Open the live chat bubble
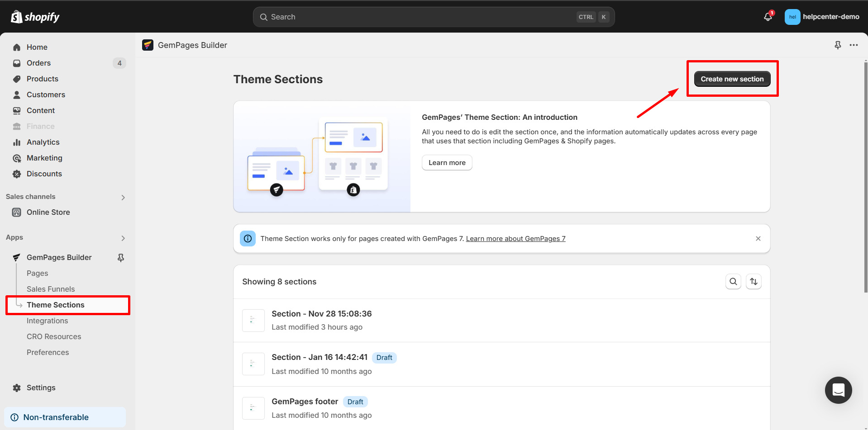The image size is (868, 430). [838, 390]
